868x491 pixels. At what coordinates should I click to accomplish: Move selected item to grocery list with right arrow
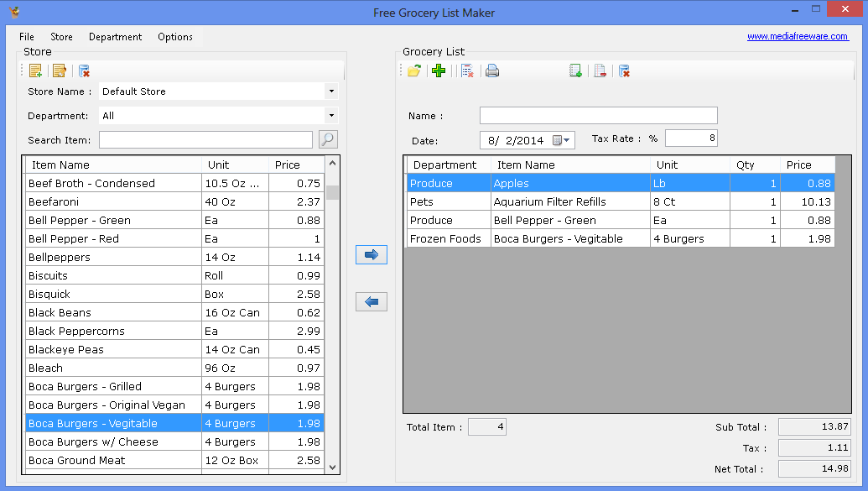point(372,254)
